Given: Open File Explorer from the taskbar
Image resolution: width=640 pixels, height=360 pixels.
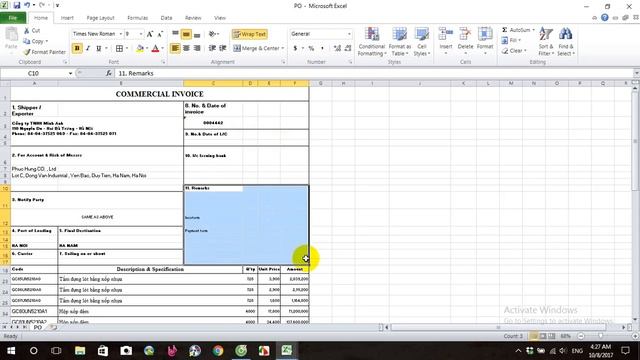Looking at the screenshot, I should click(x=80, y=351).
